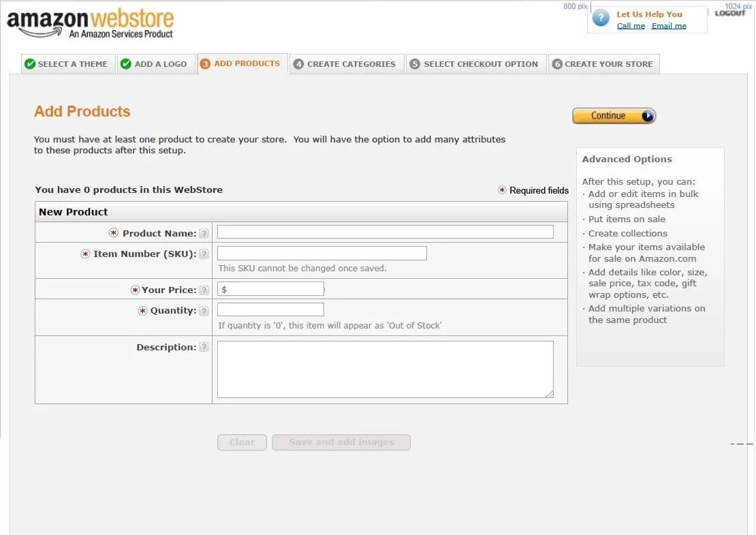Click the Amazon Webstore logo
756x535 pixels.
click(x=90, y=22)
